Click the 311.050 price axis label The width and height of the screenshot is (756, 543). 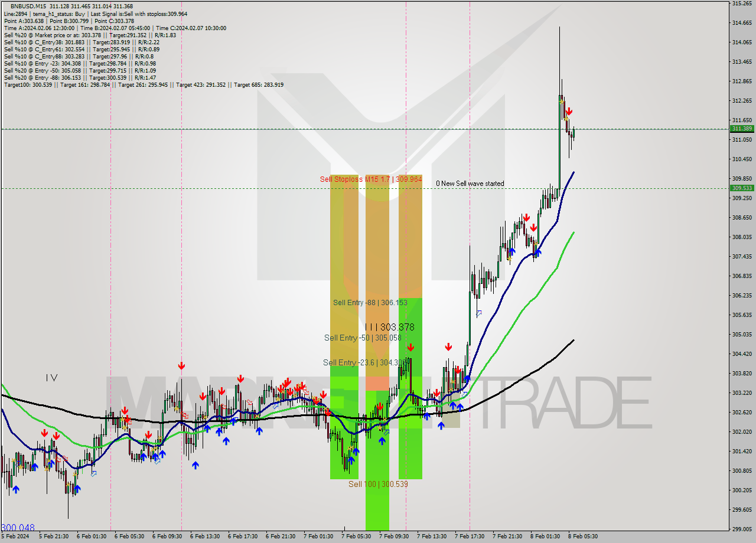742,140
